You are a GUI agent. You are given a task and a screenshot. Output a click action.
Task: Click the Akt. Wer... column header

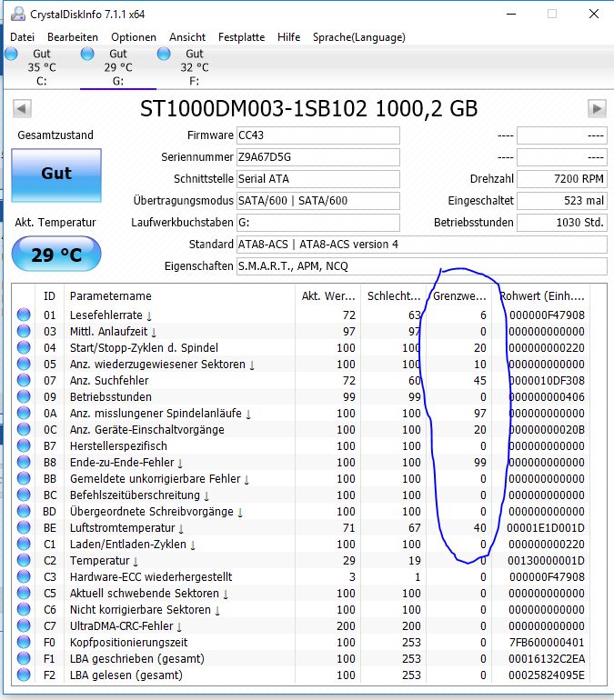(327, 296)
